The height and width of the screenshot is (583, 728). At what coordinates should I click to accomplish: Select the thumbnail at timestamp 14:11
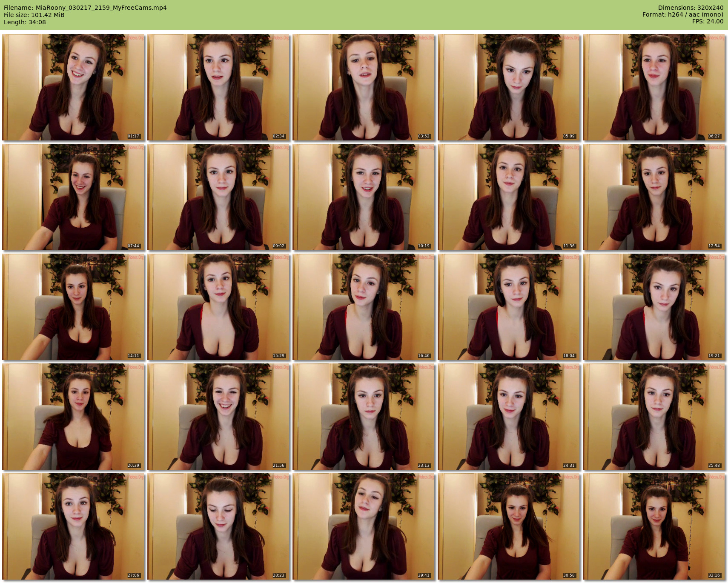(73, 307)
